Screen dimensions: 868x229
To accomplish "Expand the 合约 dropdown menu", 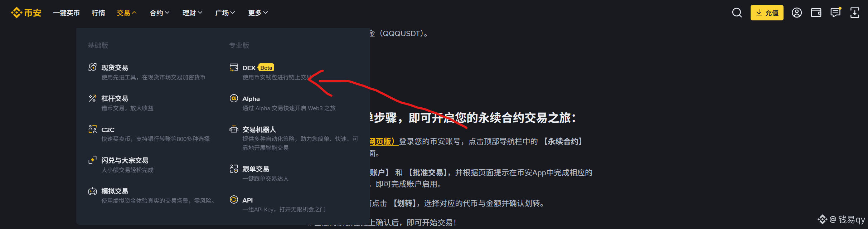I will 159,13.
